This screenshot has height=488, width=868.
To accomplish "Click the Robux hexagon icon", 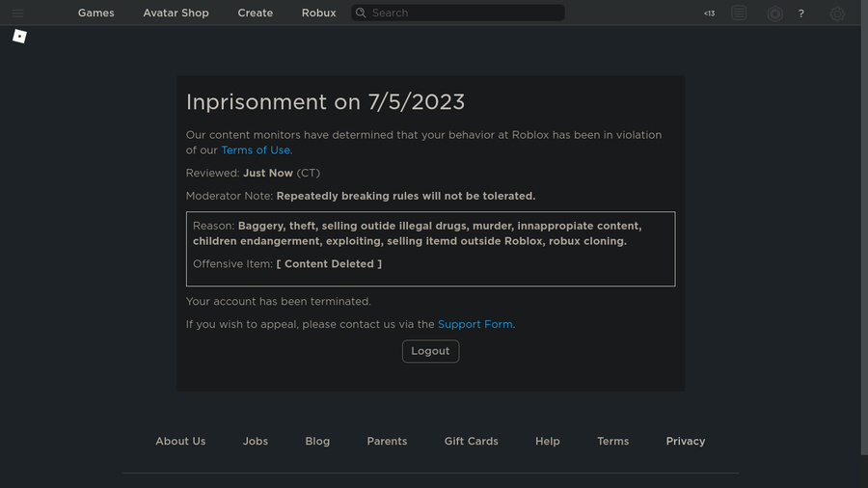I will (774, 14).
